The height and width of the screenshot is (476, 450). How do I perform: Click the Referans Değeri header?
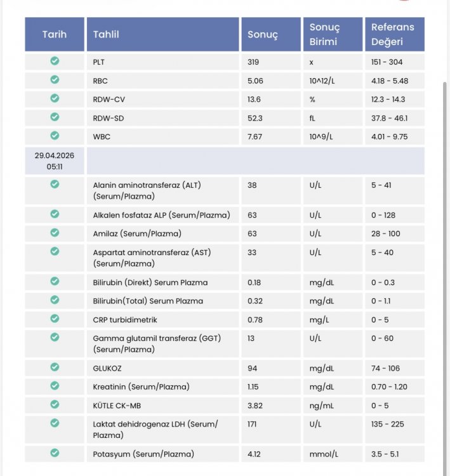click(395, 34)
